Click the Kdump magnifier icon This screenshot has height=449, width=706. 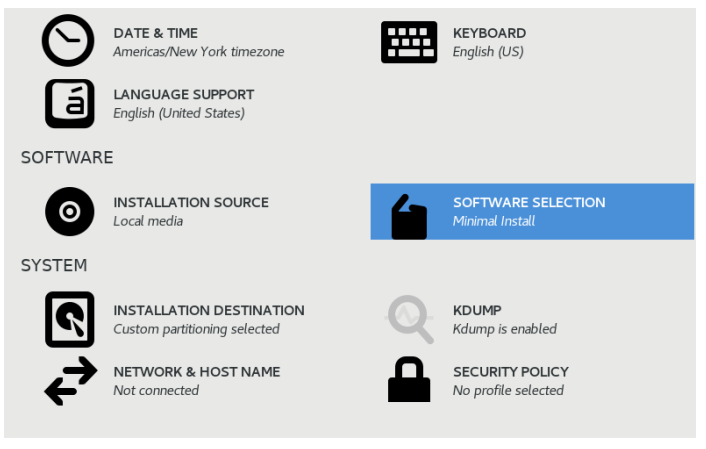(x=410, y=319)
